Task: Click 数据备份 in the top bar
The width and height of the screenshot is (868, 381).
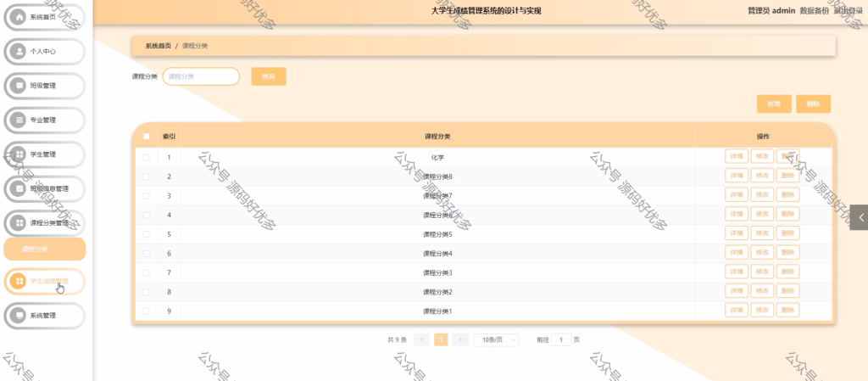Action: [x=815, y=10]
